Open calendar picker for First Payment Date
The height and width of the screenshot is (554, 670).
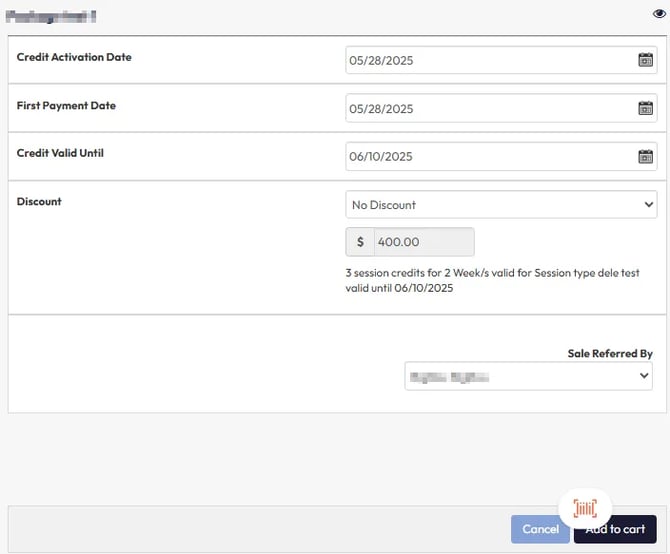(x=645, y=108)
